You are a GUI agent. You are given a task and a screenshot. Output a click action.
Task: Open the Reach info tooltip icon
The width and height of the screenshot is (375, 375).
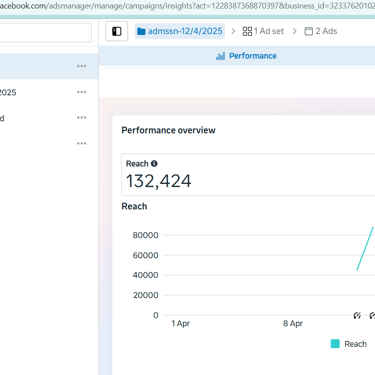coord(154,164)
